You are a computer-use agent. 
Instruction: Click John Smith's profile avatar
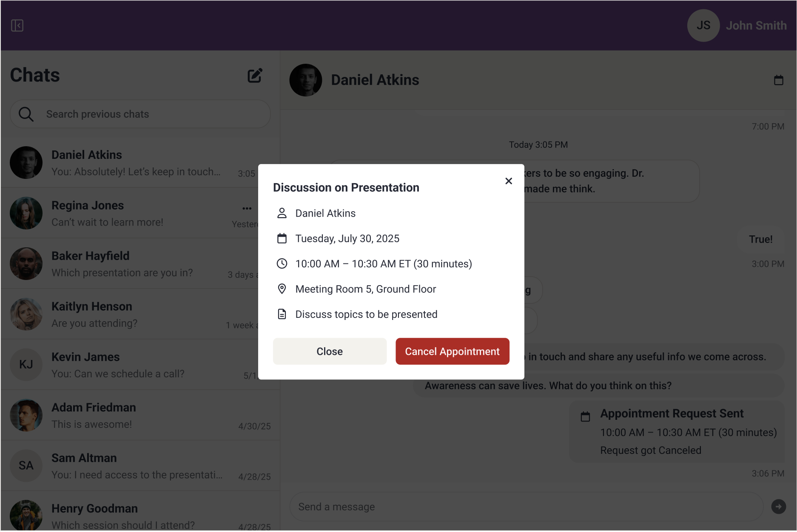tap(703, 25)
